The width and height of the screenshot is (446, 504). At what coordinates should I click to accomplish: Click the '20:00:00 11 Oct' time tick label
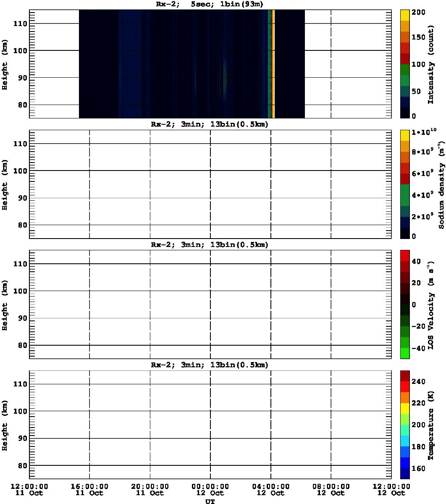pyautogui.click(x=150, y=489)
